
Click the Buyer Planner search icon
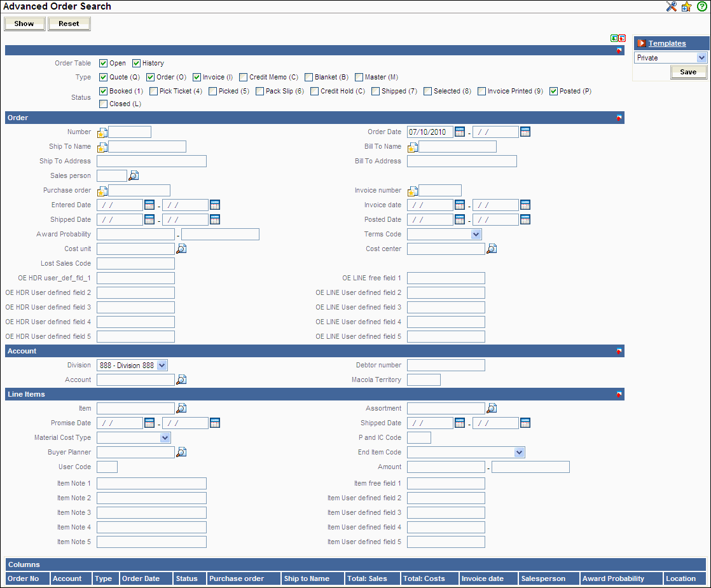[x=181, y=453]
